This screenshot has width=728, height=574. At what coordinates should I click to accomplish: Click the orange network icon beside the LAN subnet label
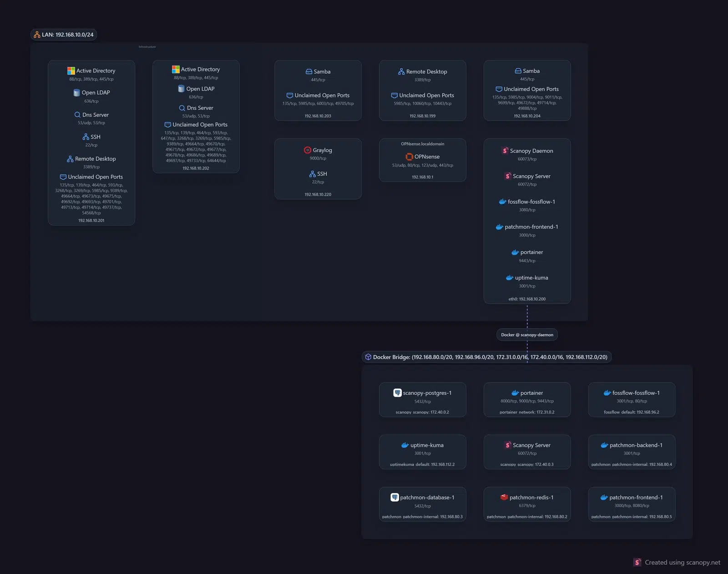(37, 35)
